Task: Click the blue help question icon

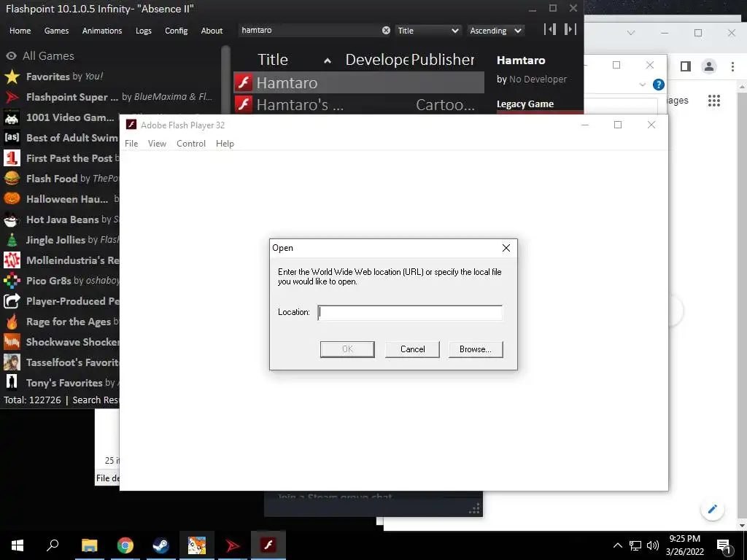Action: coord(659,85)
